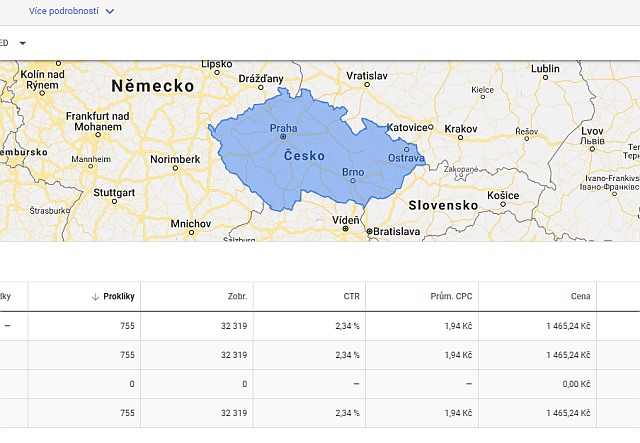
Task: Click the Brno city marker on map
Action: coord(353,180)
